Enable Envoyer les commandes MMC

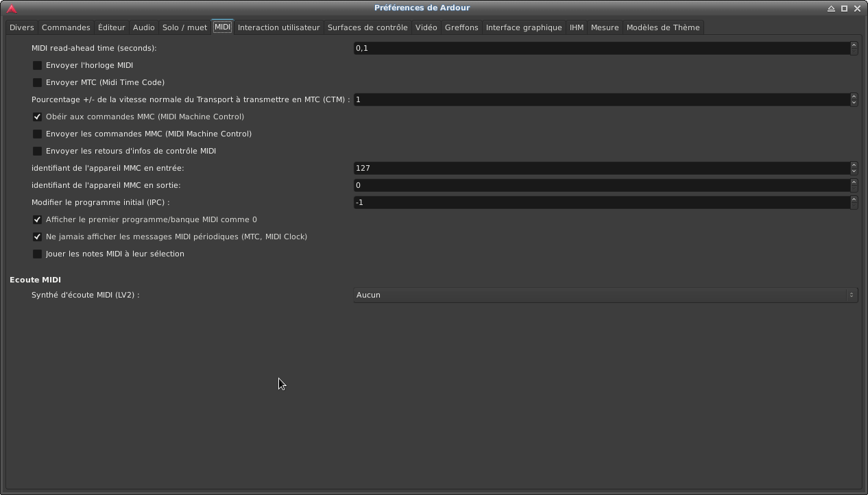click(38, 134)
